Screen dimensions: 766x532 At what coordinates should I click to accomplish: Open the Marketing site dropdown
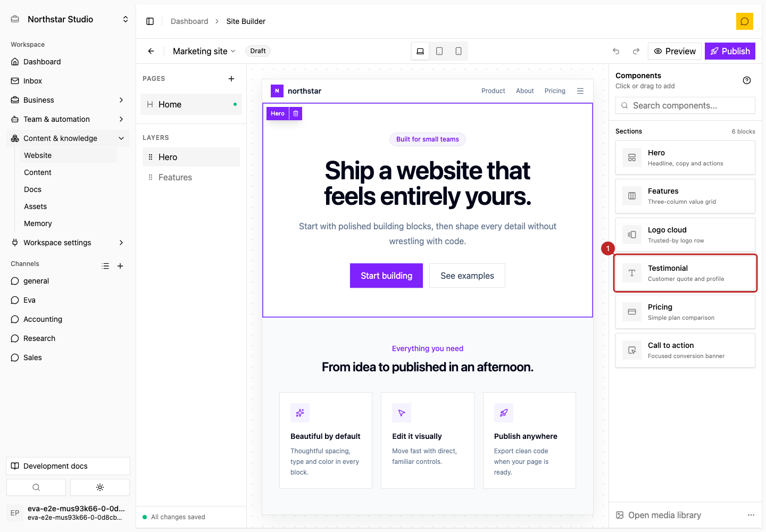pos(204,51)
